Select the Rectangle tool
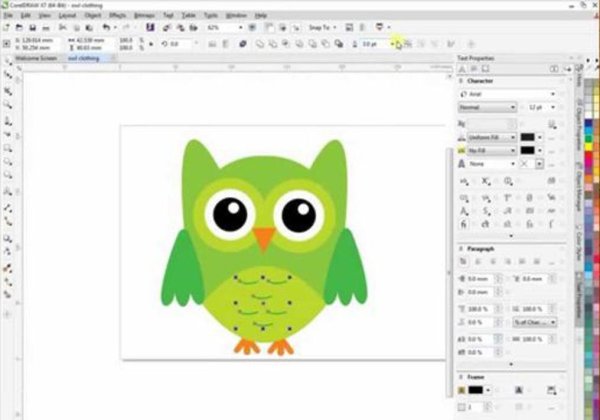 [x=8, y=148]
